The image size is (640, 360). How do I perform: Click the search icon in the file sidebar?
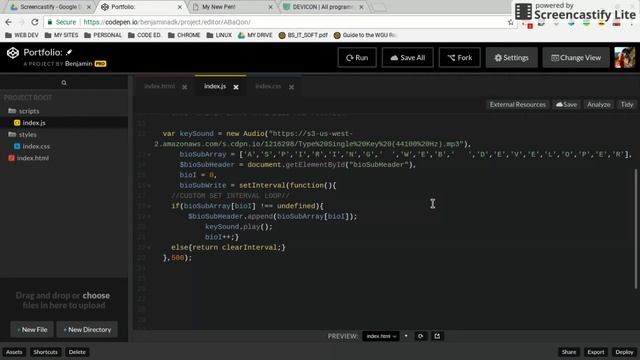(x=64, y=83)
